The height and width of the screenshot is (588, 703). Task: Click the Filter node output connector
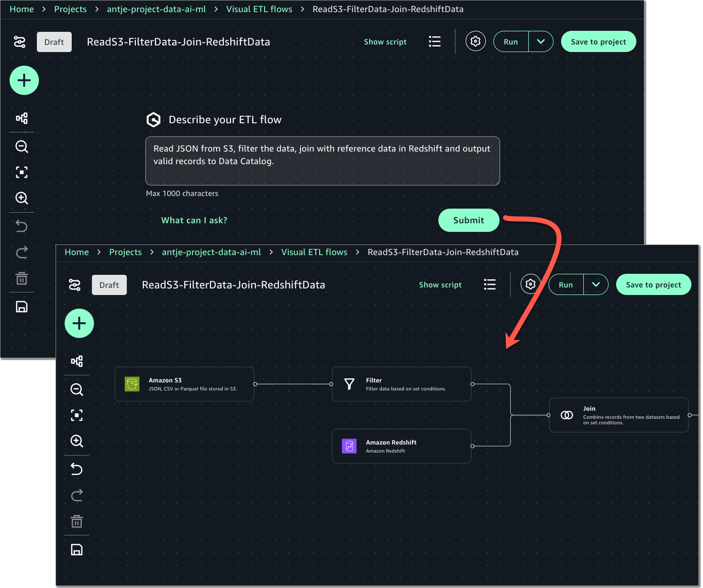point(472,384)
